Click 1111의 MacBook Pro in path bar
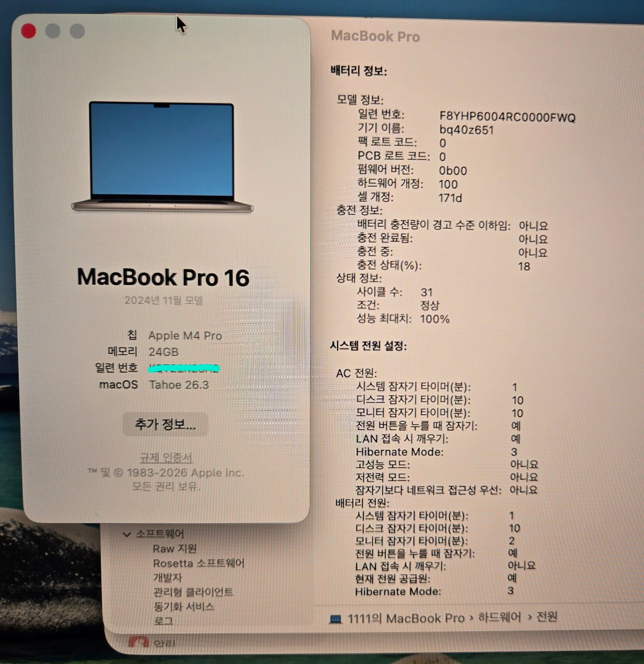 pos(406,618)
